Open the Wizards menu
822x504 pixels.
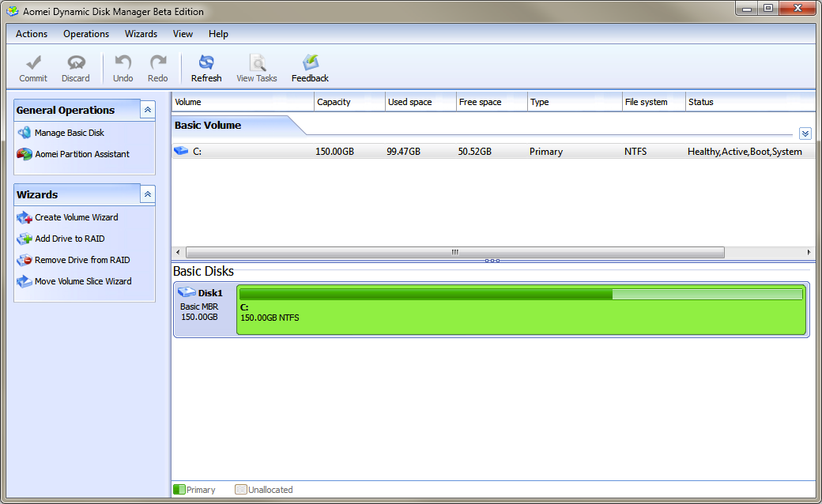click(141, 33)
